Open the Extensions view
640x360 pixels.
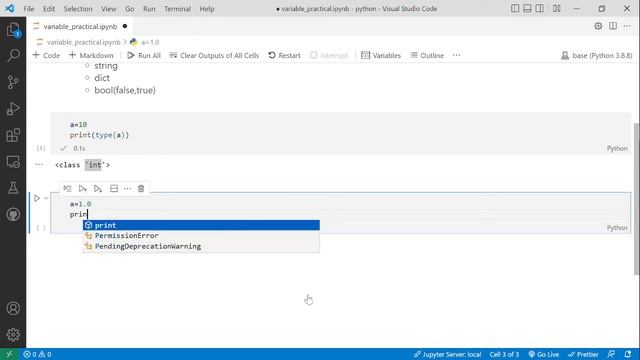13,135
